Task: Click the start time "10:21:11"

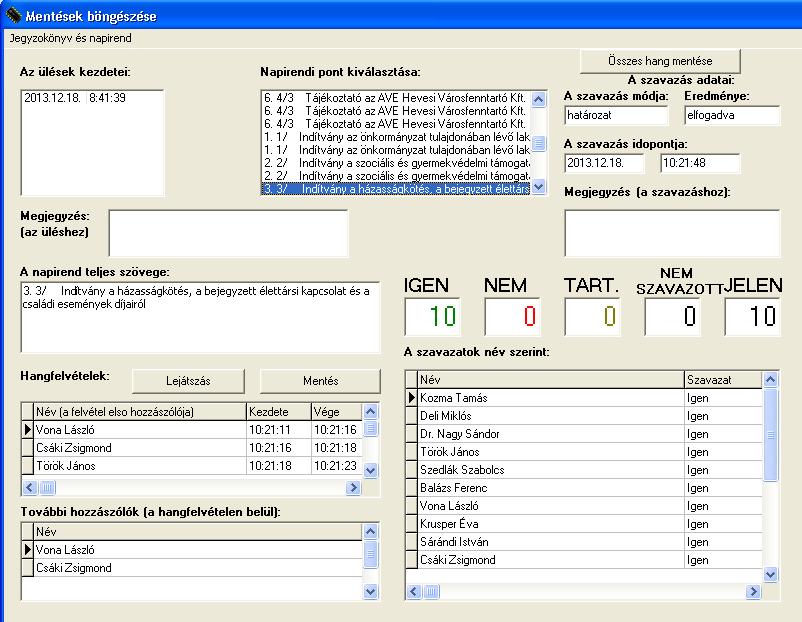Action: (279, 430)
